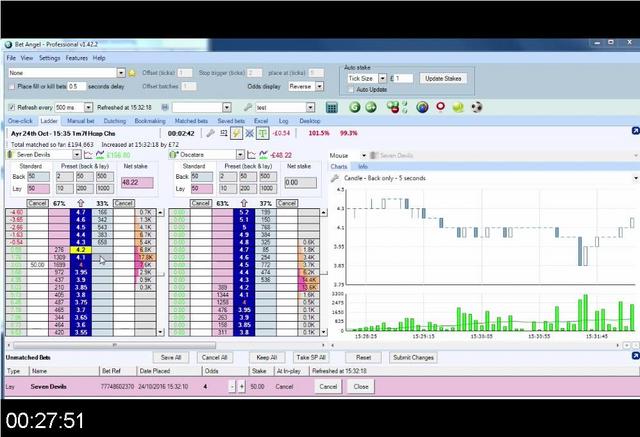The image size is (640, 437).
Task: Switch to the Bookmaking tab
Action: tap(150, 121)
